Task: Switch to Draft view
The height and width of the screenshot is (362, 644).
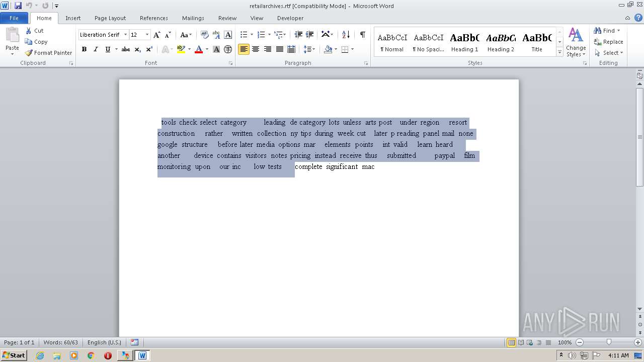Action: [x=548, y=342]
